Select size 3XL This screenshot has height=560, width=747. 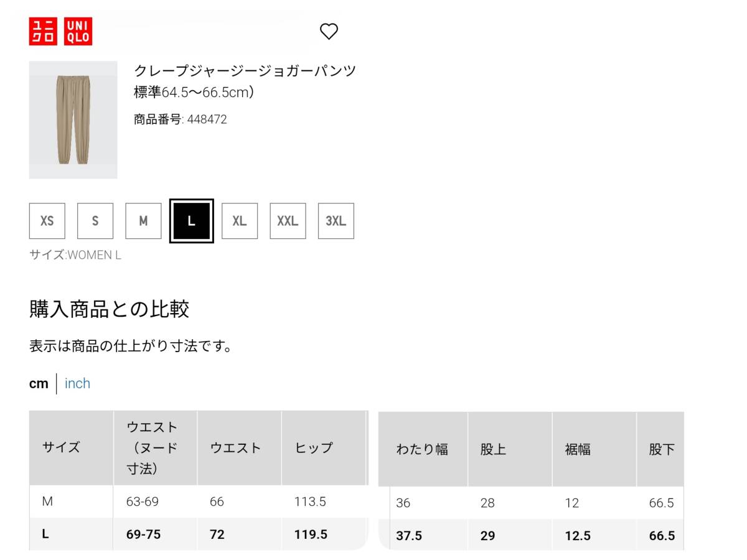[336, 221]
